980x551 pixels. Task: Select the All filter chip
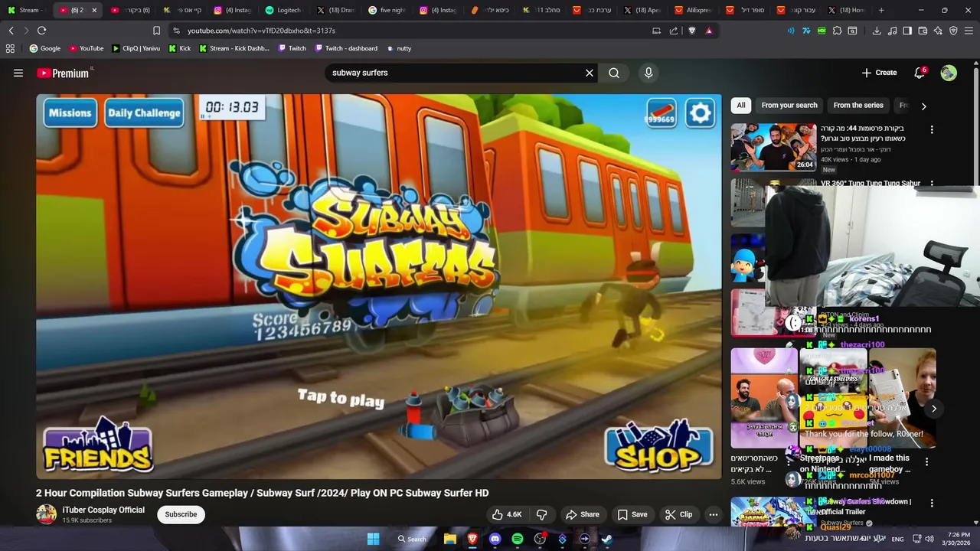740,106
